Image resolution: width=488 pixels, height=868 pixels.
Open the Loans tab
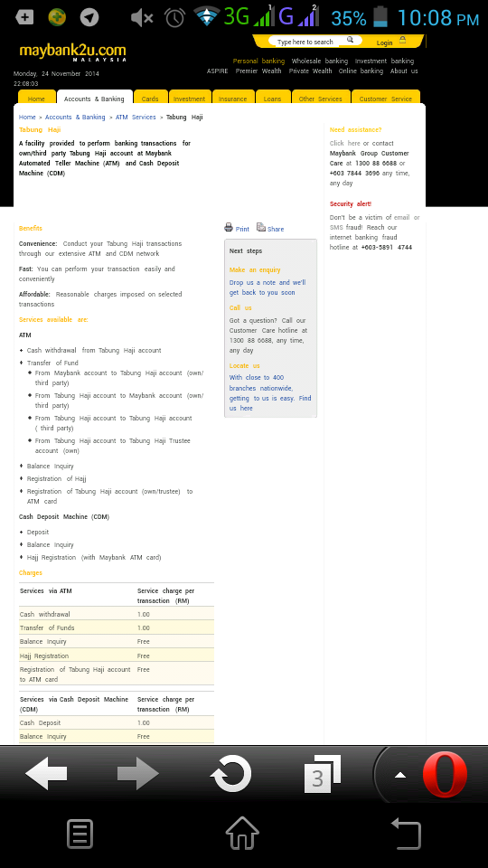click(272, 99)
